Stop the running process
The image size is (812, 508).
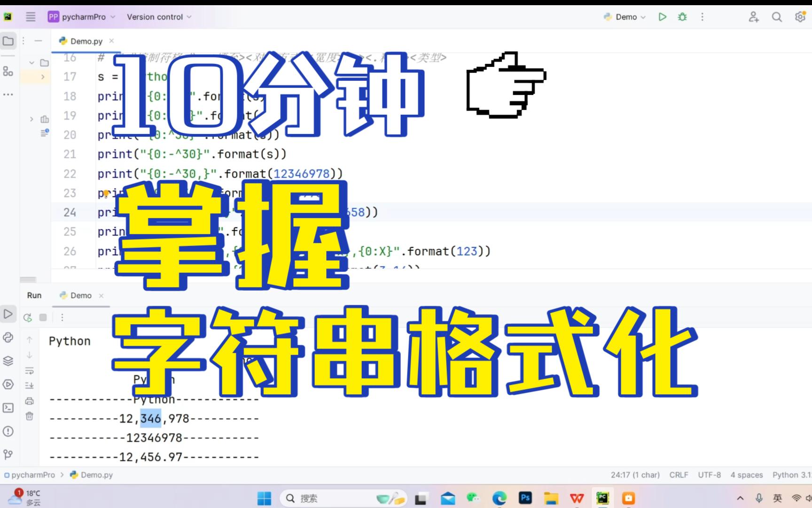pyautogui.click(x=43, y=317)
